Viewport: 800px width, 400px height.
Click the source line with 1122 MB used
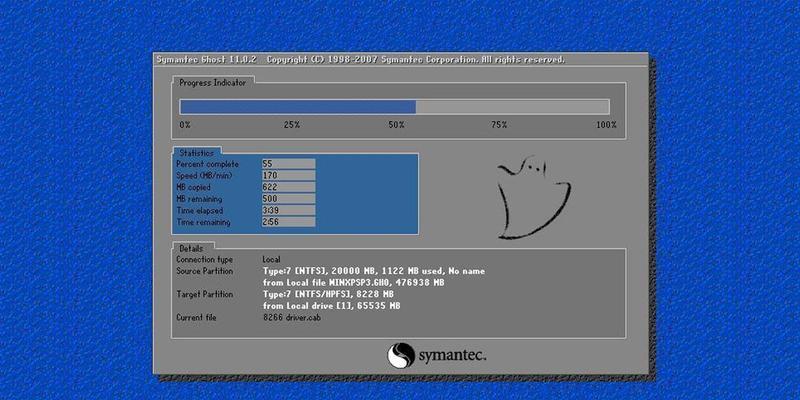374,271
